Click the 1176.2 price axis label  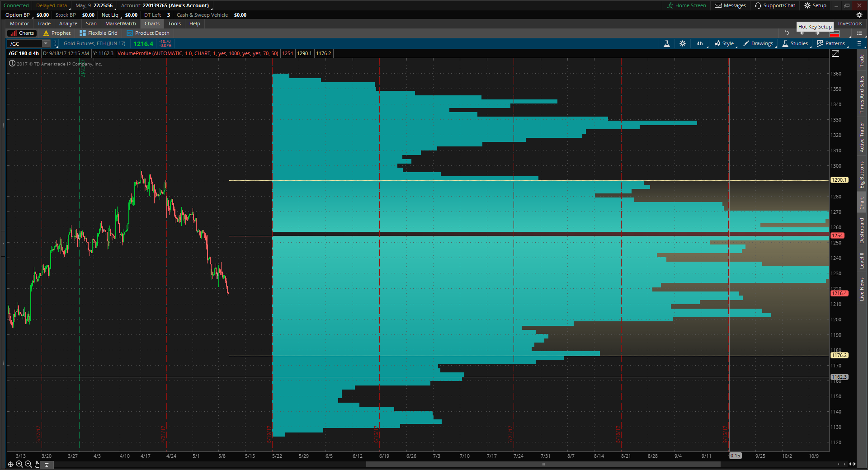coord(839,355)
